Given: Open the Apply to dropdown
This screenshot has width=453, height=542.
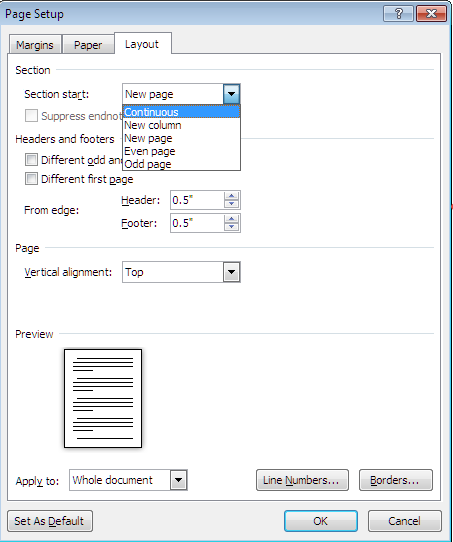Looking at the screenshot, I should point(178,480).
